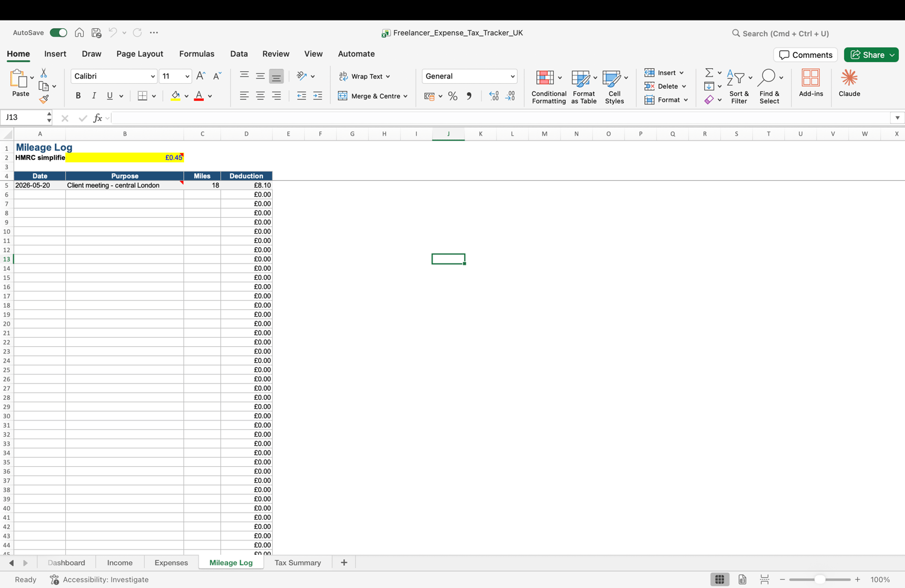Open the Expenses sheet tab
Image resolution: width=905 pixels, height=588 pixels.
[x=171, y=563]
